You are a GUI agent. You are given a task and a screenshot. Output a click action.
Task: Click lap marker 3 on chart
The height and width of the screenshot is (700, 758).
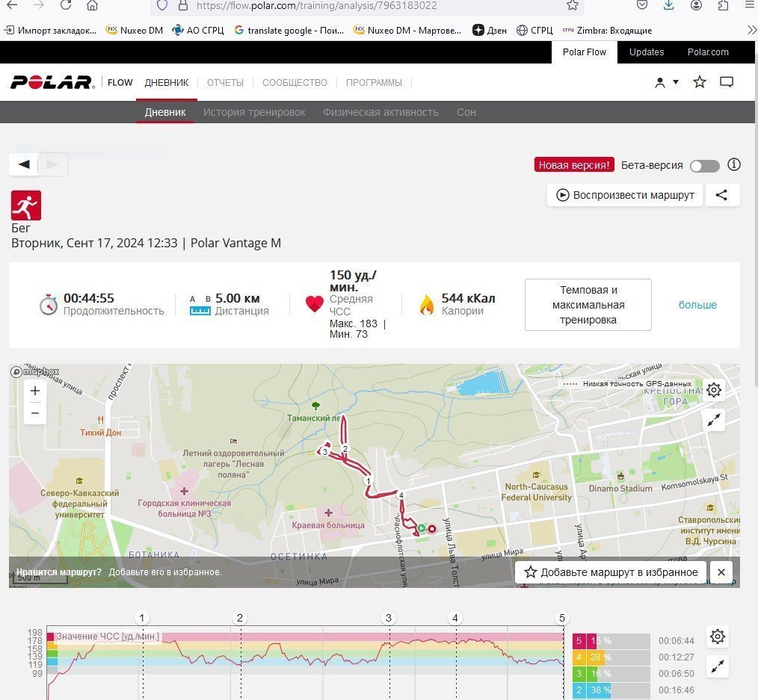pos(389,617)
